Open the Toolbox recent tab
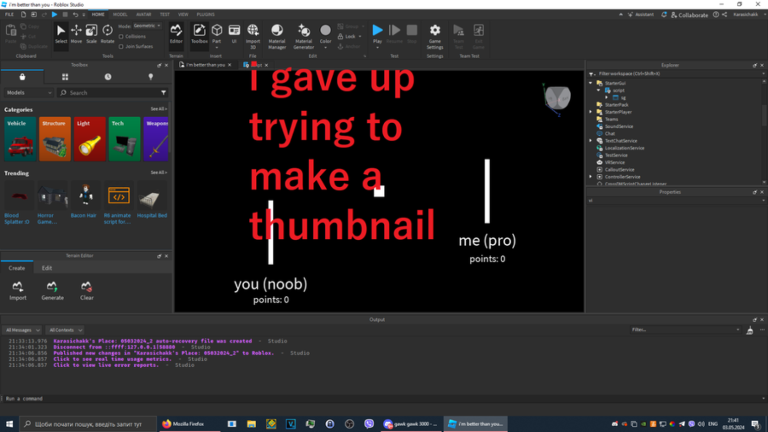Screen dimensions: 768x432 coord(108,77)
